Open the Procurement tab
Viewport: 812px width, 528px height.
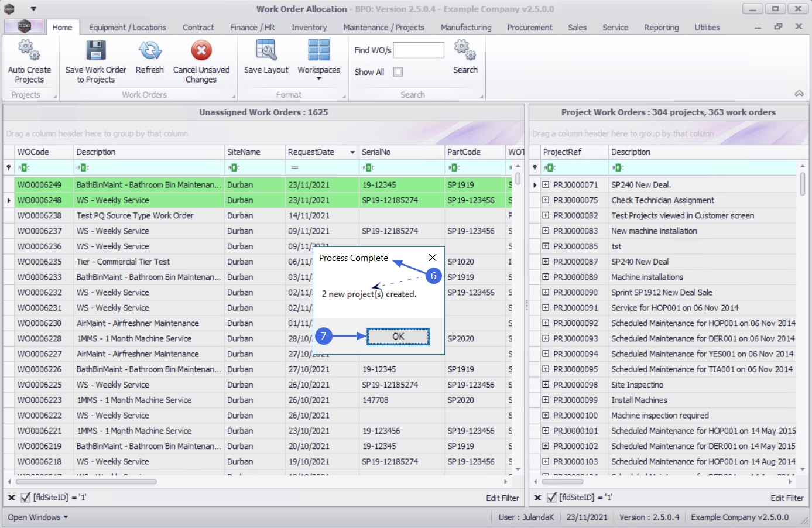[x=530, y=28]
